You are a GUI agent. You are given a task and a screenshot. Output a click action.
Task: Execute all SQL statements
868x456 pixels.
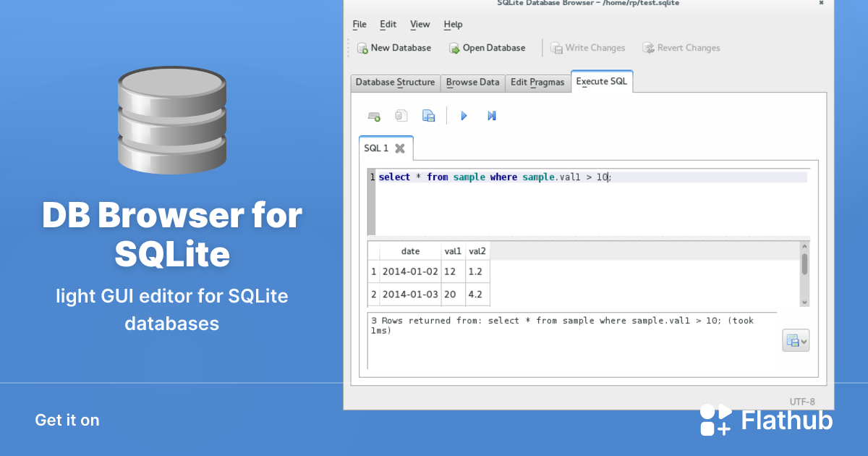464,116
